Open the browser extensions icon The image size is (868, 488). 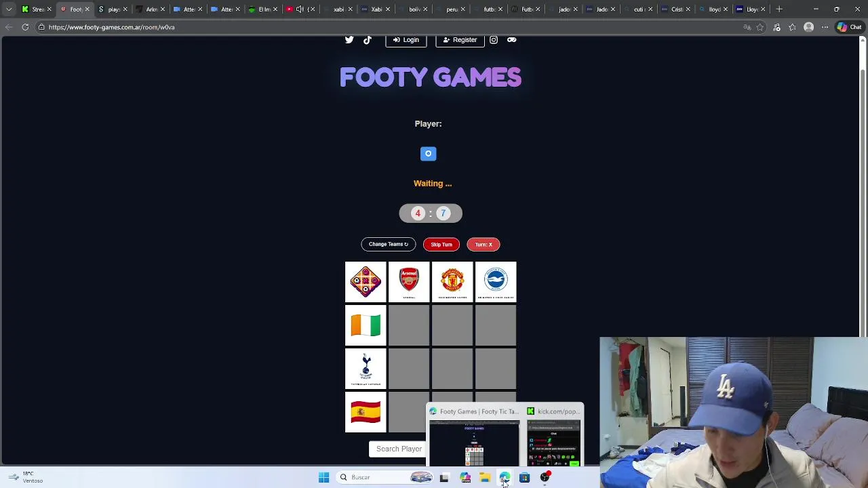point(776,27)
